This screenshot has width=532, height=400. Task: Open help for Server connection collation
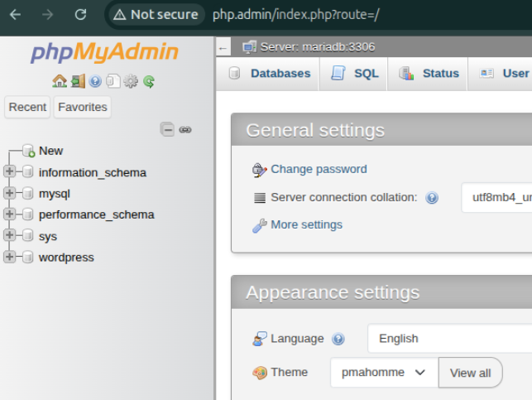[432, 198]
